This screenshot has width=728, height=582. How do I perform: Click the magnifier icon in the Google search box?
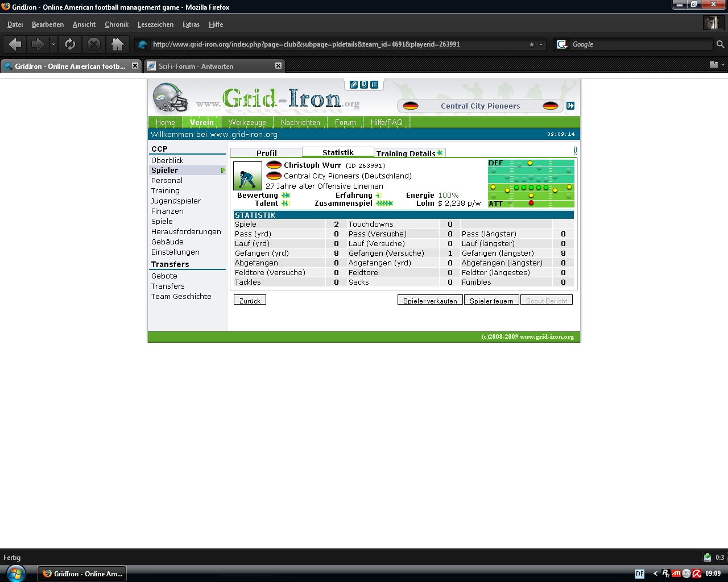720,44
